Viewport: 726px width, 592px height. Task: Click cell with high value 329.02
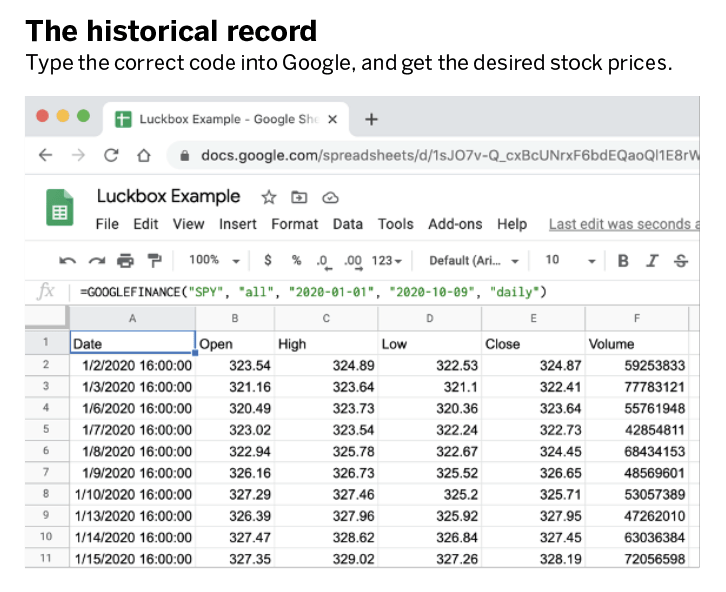[x=326, y=558]
